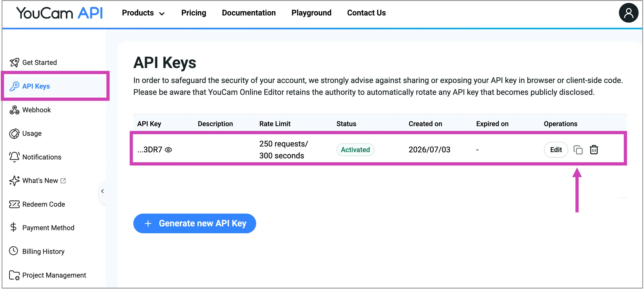
Task: Click the plus icon in Generate button
Action: (148, 223)
